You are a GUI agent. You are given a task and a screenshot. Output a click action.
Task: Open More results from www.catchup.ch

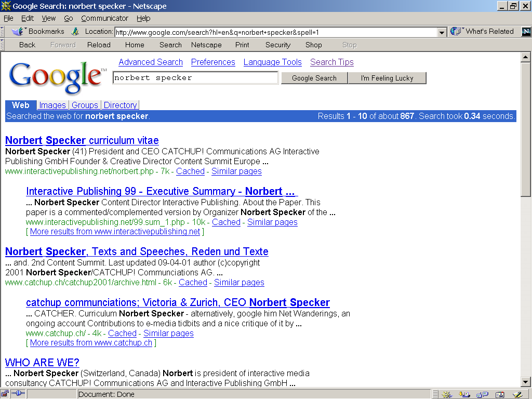(91, 343)
